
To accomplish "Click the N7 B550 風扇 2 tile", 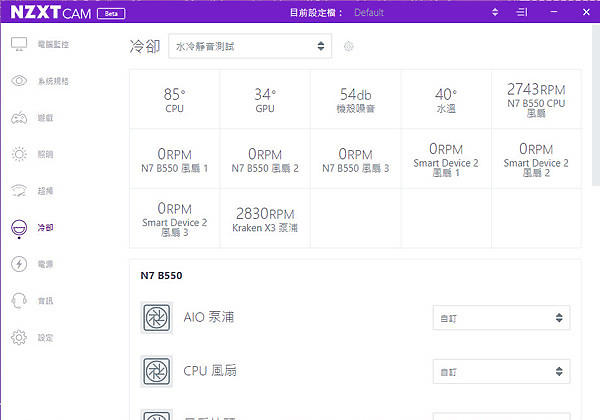I will tap(265, 159).
